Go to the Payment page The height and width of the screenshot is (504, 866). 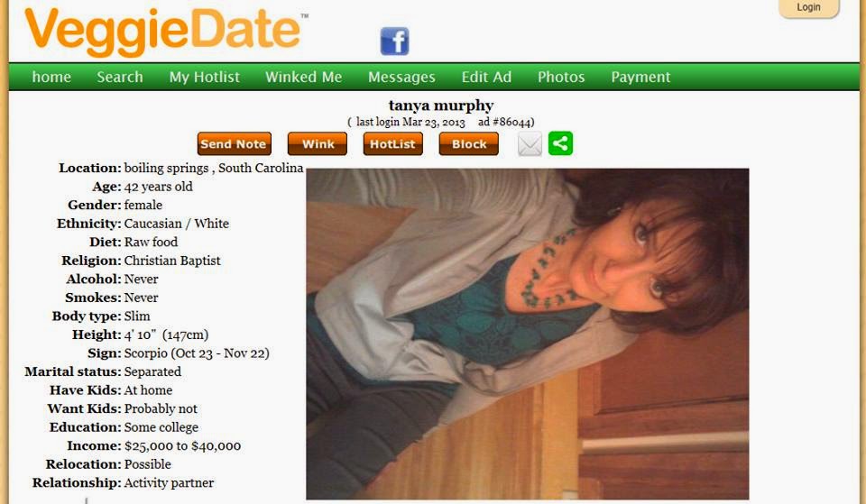pyautogui.click(x=640, y=77)
